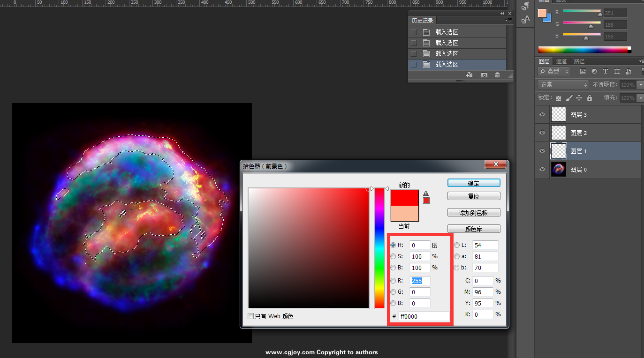Open the History panel flyout menu
This screenshot has height=358, width=644.
tap(509, 21)
